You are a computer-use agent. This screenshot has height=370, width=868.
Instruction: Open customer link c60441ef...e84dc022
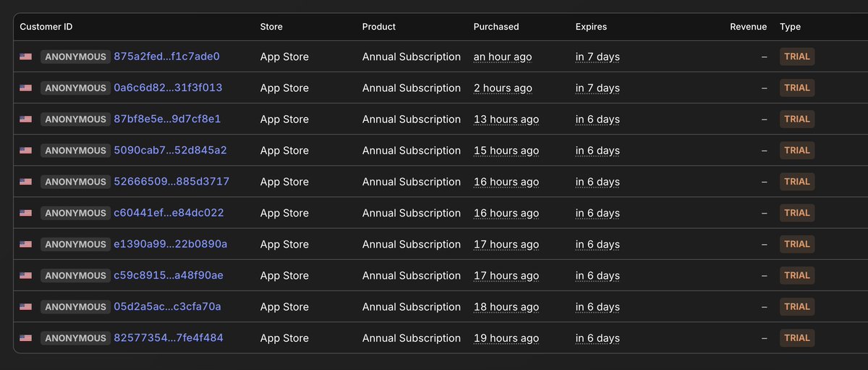169,212
